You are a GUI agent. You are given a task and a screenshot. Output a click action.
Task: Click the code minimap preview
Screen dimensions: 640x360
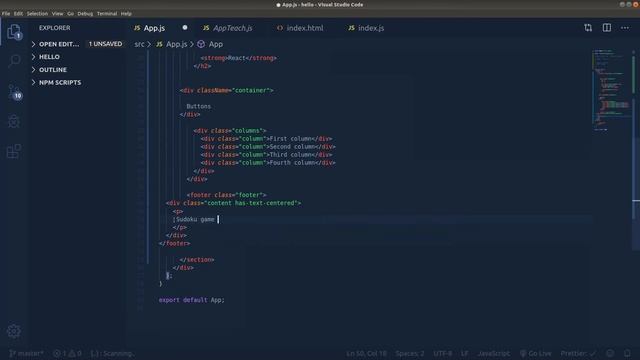[611, 90]
